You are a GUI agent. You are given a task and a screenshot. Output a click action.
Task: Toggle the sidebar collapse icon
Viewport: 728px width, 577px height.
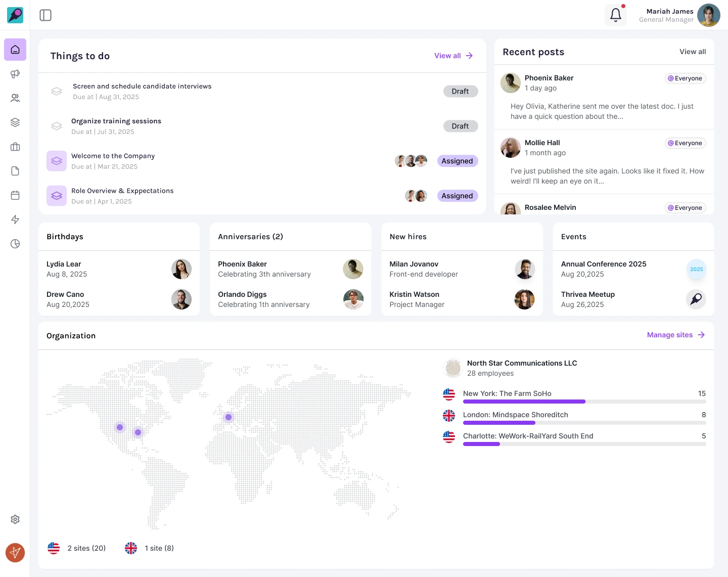(x=45, y=15)
